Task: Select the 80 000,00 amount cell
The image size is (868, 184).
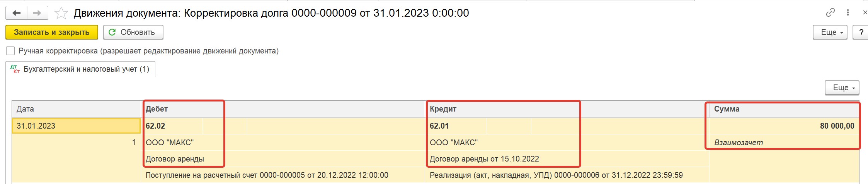Action: (x=784, y=126)
